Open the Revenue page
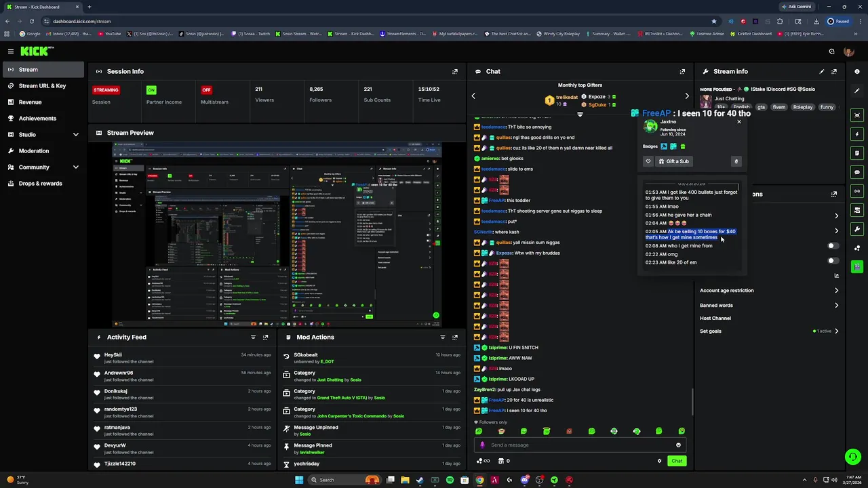 click(x=42, y=102)
